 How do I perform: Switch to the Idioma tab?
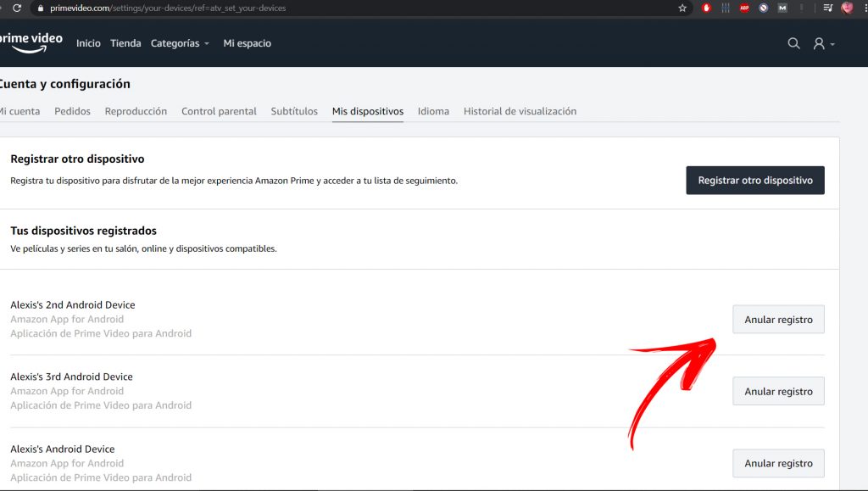(x=433, y=111)
